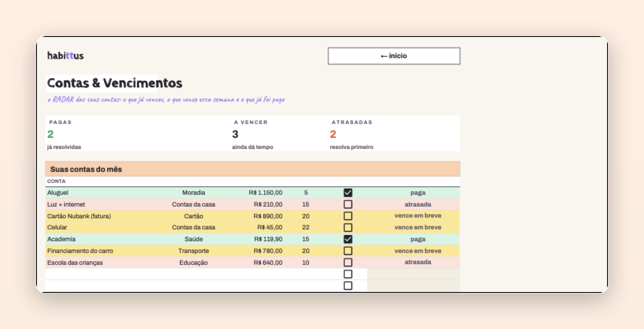644x329 pixels.
Task: Uncheck the Academia paid checkbox
Action: [348, 239]
